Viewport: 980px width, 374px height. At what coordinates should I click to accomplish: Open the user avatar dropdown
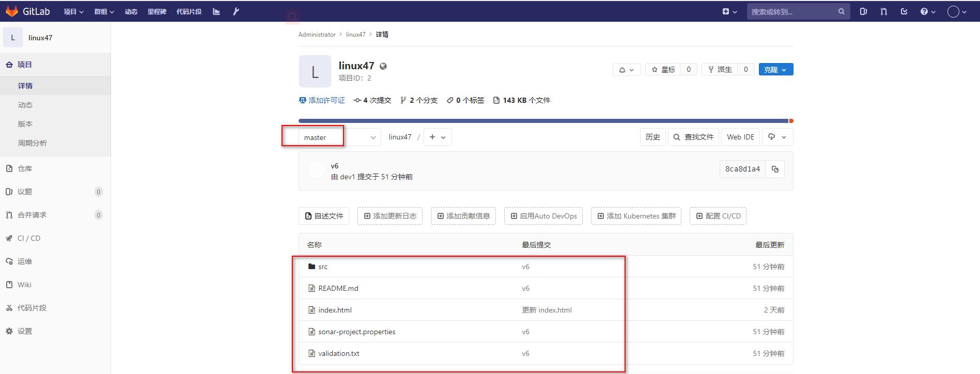click(x=957, y=11)
